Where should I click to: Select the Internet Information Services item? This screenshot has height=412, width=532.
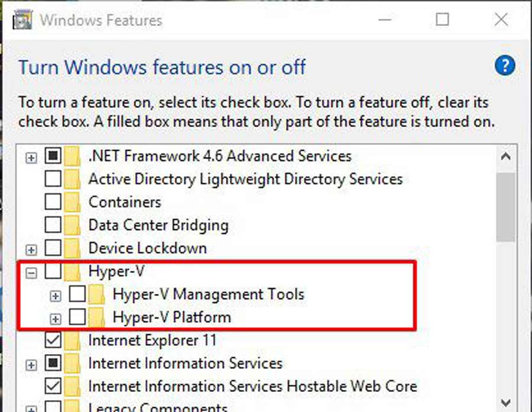pos(185,363)
